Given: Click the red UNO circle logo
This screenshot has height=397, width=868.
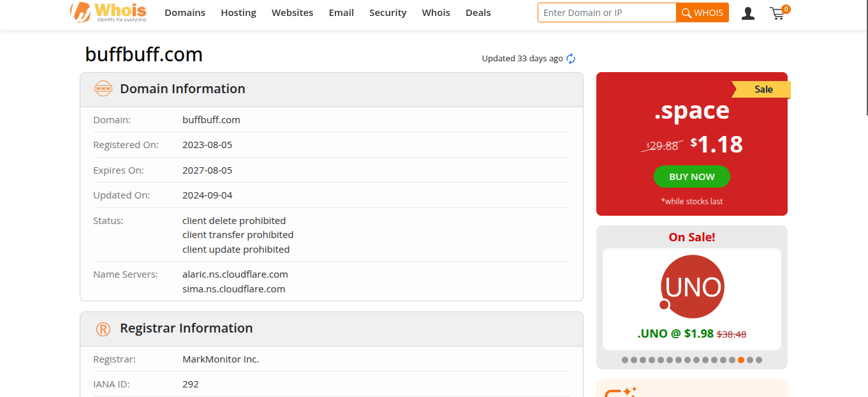Looking at the screenshot, I should pos(692,287).
